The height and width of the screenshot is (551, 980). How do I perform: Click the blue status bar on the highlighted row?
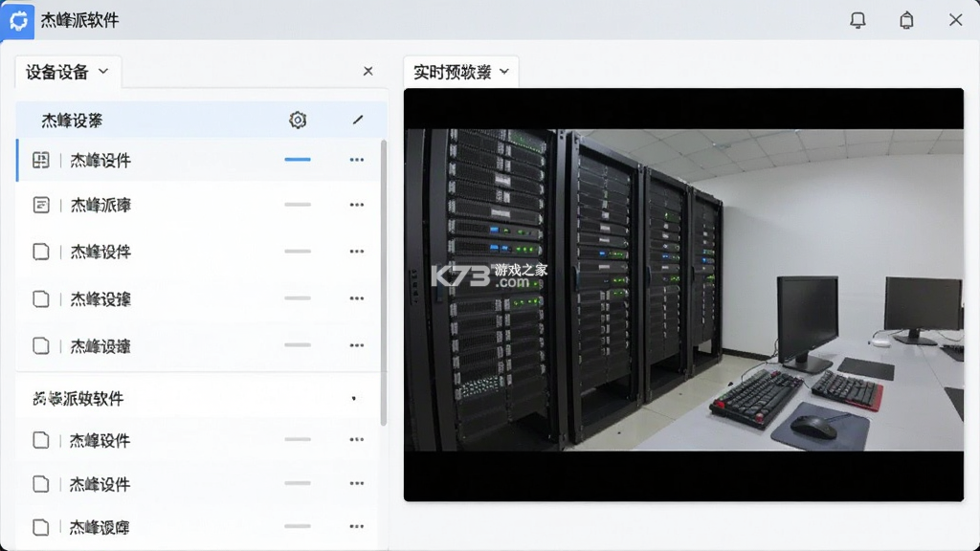coord(298,160)
